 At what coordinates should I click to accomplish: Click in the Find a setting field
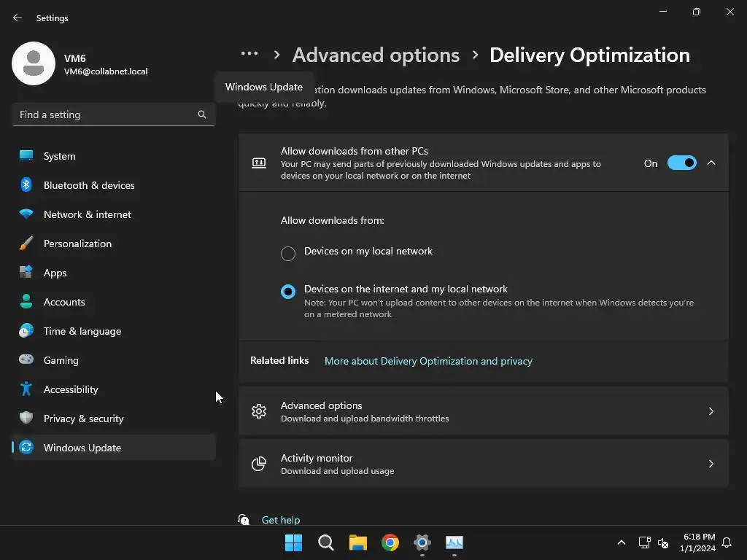pyautogui.click(x=113, y=114)
